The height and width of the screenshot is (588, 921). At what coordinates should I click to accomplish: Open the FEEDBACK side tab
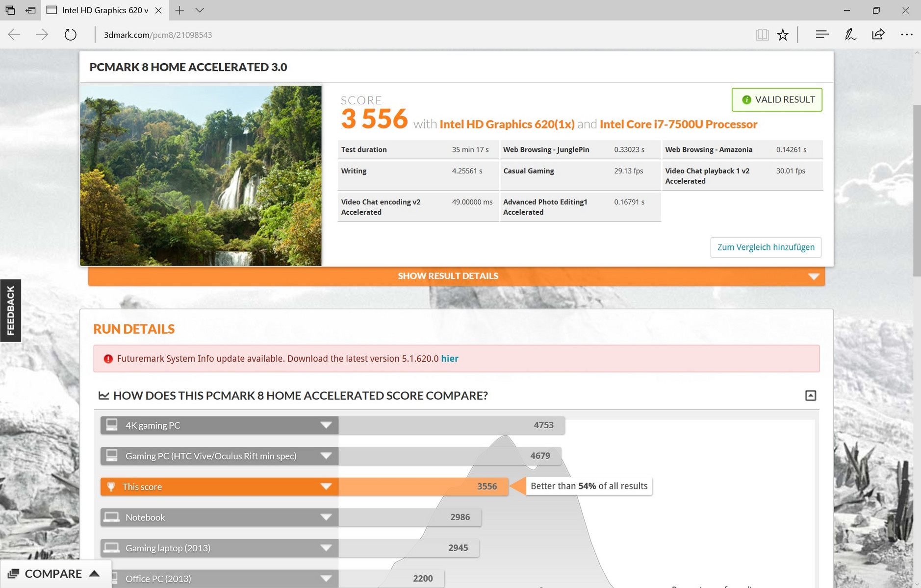coord(10,311)
